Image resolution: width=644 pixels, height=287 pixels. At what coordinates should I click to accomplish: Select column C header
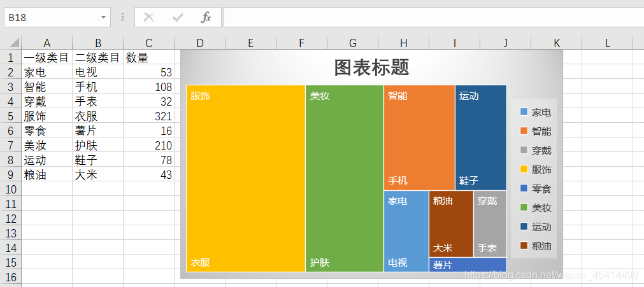148,43
